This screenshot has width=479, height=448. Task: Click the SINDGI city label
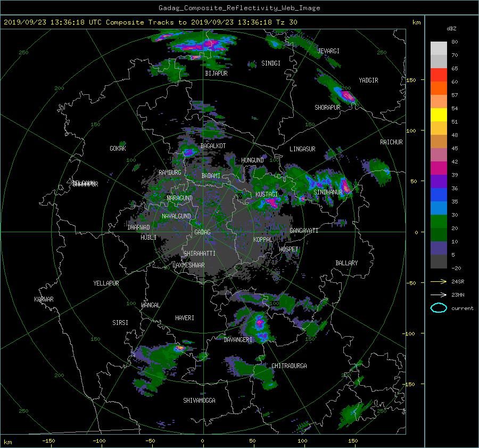pyautogui.click(x=271, y=63)
